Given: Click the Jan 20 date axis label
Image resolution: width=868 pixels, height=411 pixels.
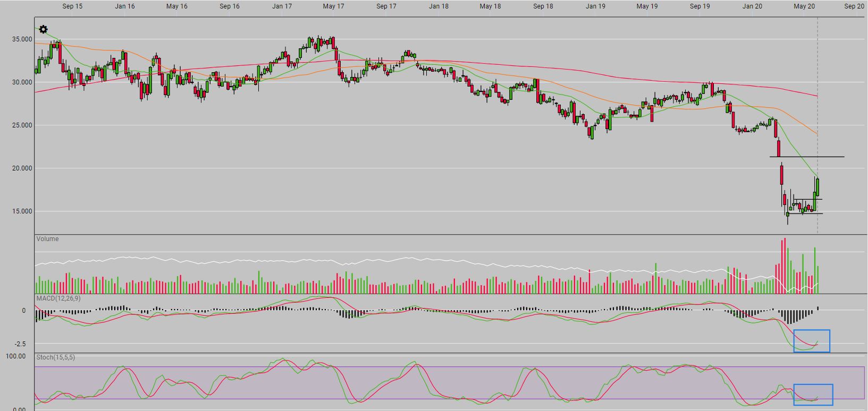Looking at the screenshot, I should (752, 6).
